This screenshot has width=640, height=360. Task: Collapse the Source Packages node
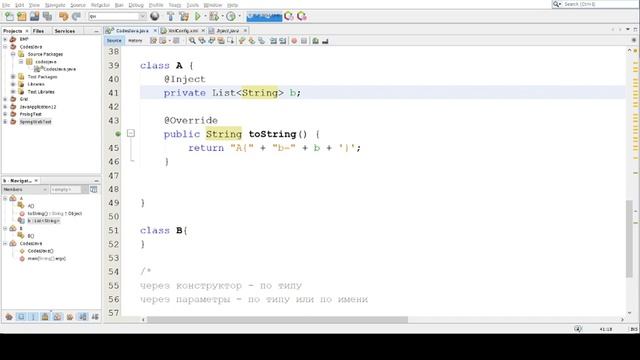click(13, 54)
